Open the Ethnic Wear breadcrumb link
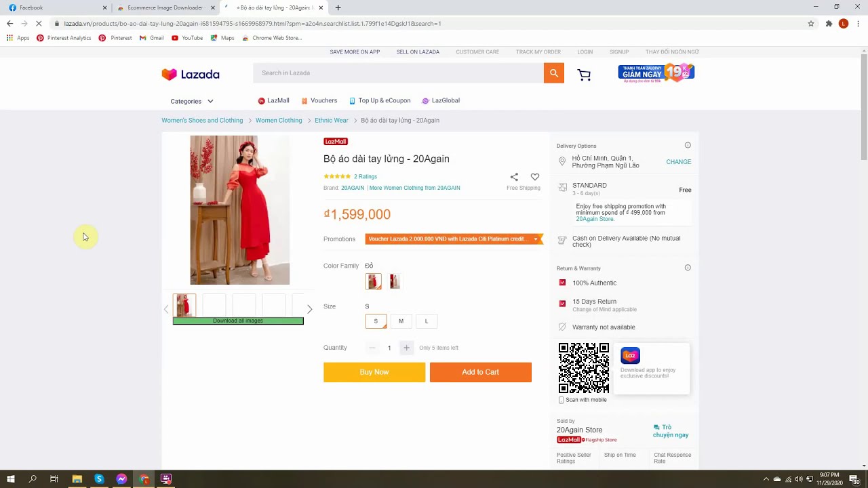Image resolution: width=868 pixels, height=488 pixels. [x=332, y=121]
